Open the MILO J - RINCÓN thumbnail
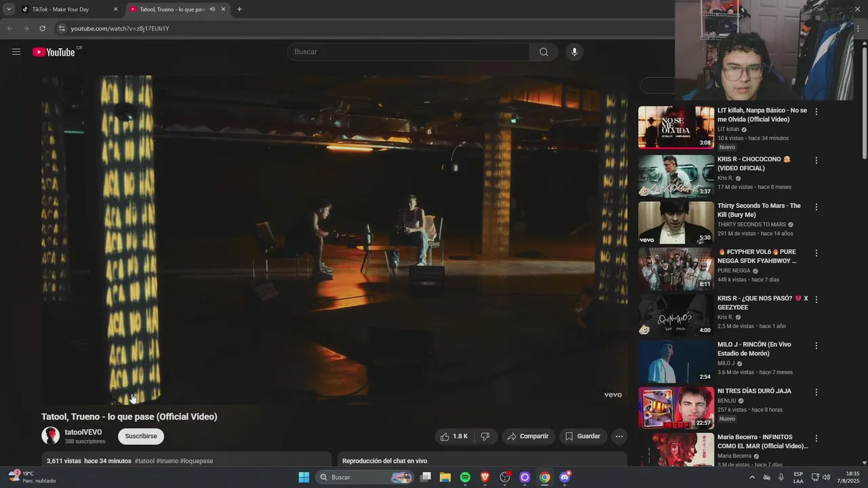 click(x=675, y=361)
